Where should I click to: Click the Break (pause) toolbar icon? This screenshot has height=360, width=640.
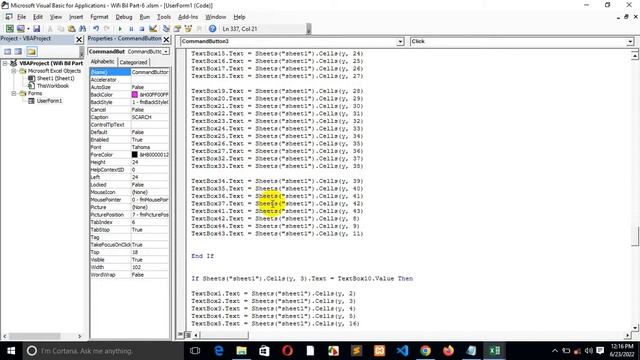[x=131, y=29]
